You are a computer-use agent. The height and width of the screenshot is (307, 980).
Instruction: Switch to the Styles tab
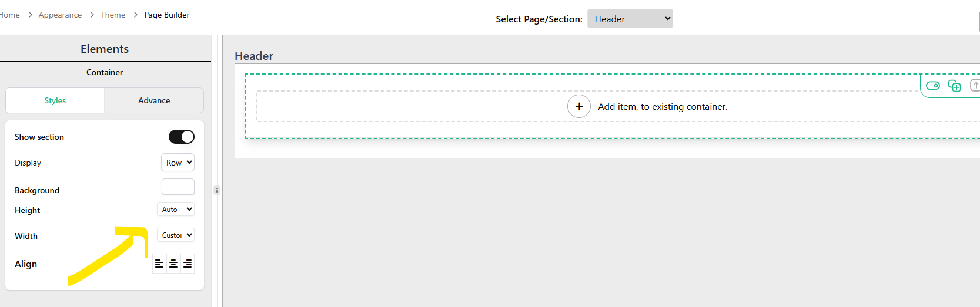[x=55, y=100]
